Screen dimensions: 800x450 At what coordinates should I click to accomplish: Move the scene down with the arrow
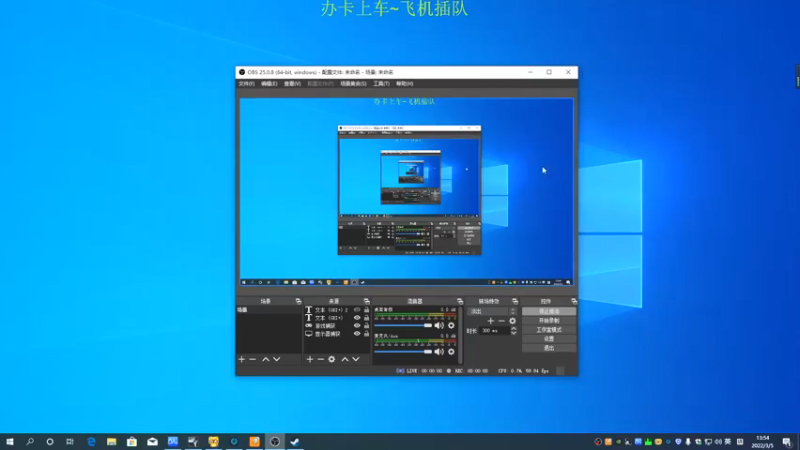(277, 359)
